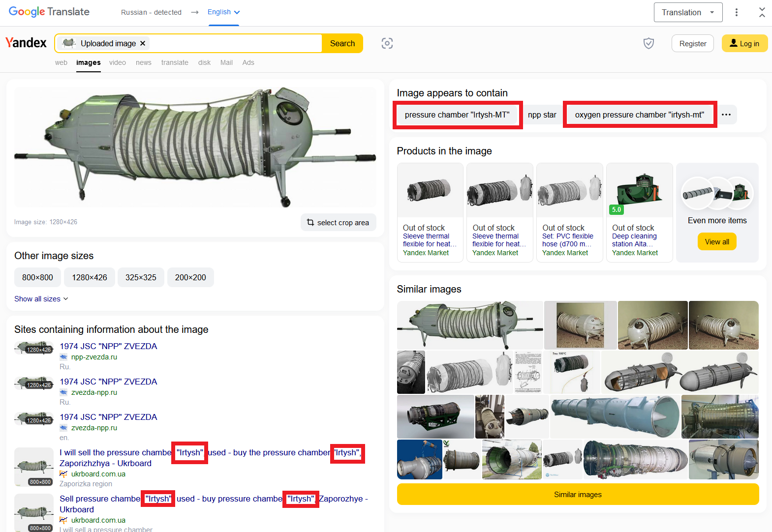Open the npp-zvezda.ru site link
This screenshot has width=772, height=532.
94,357
